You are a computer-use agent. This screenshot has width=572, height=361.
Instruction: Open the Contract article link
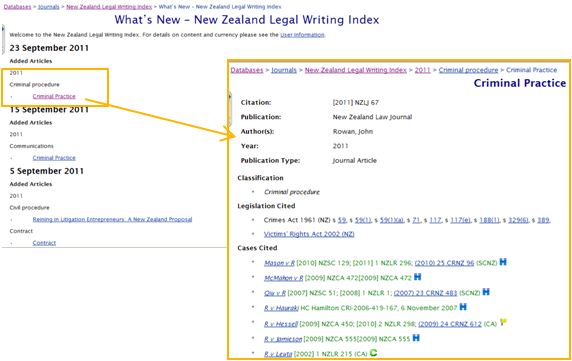coord(44,243)
